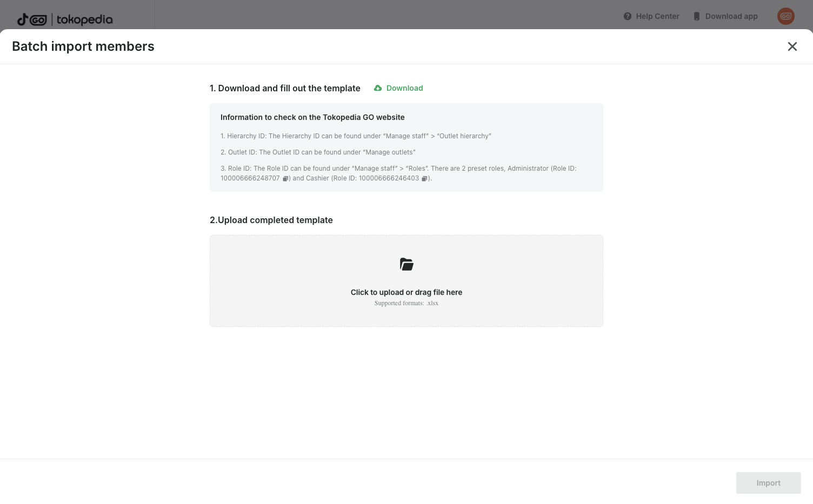
Task: Close the Batch import members dialog
Action: point(792,46)
